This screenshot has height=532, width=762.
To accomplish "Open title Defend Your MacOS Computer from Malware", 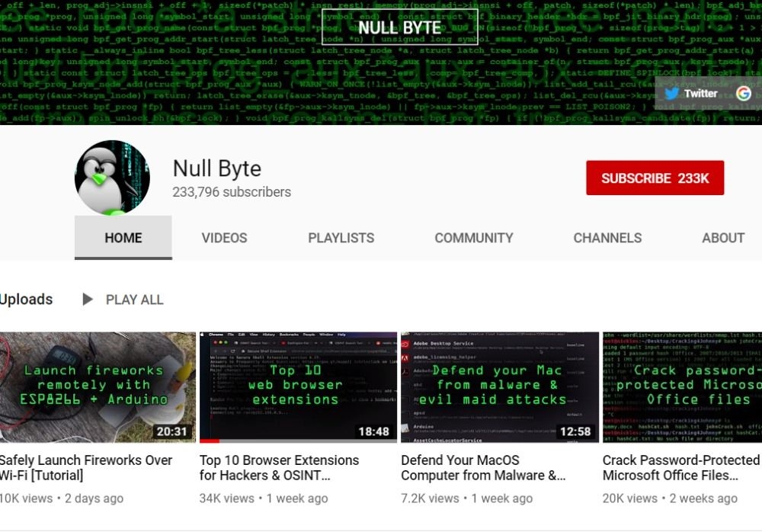I will tap(483, 467).
